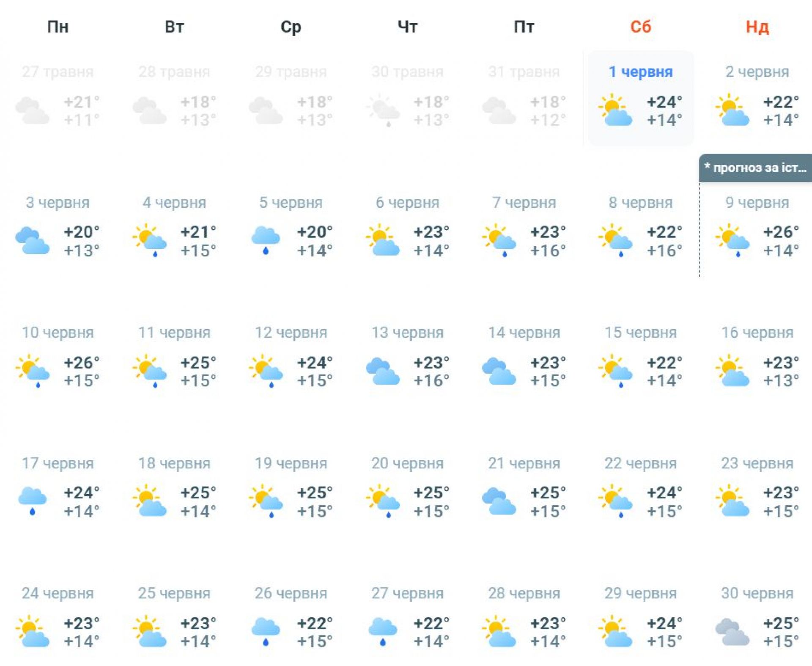
Task: Open the past day 30 травня
Action: click(x=407, y=72)
